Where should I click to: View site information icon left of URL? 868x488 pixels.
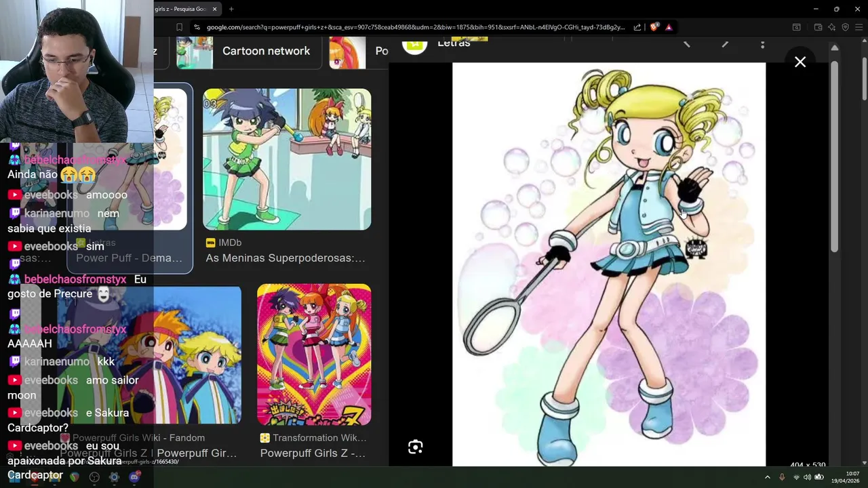point(197,27)
